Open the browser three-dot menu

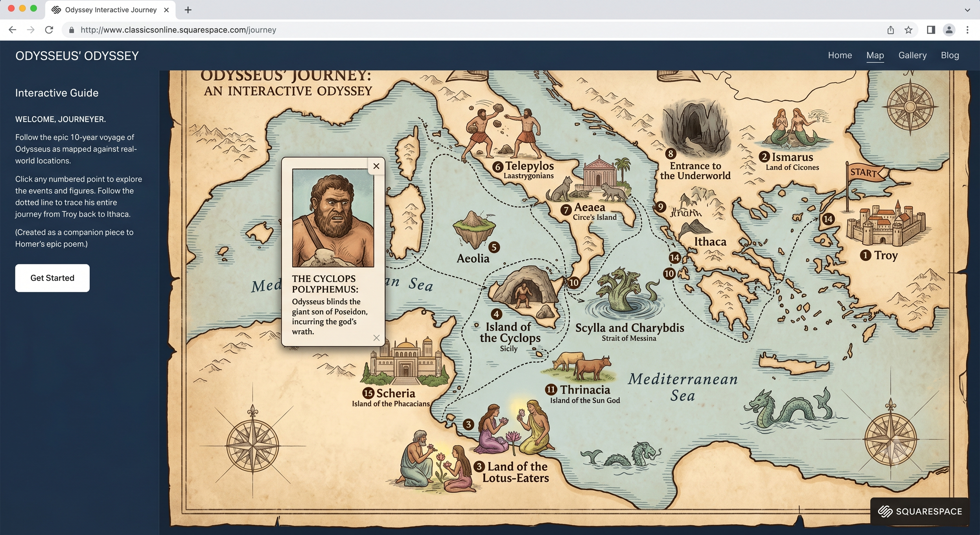(x=967, y=30)
